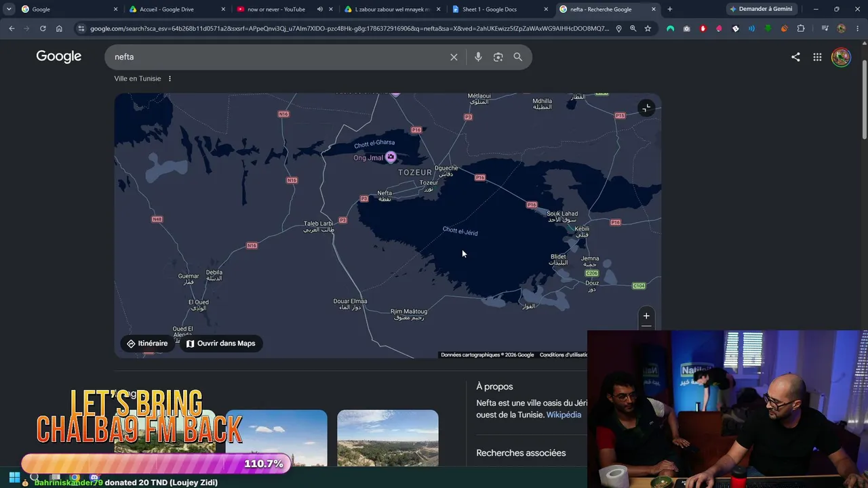Image resolution: width=868 pixels, height=488 pixels.
Task: Open the Nefta oasis landscape photo
Action: point(388,438)
